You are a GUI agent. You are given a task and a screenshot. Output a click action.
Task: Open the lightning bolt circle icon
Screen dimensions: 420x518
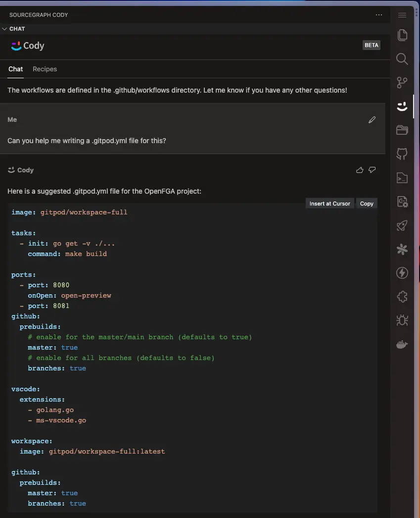[402, 273]
